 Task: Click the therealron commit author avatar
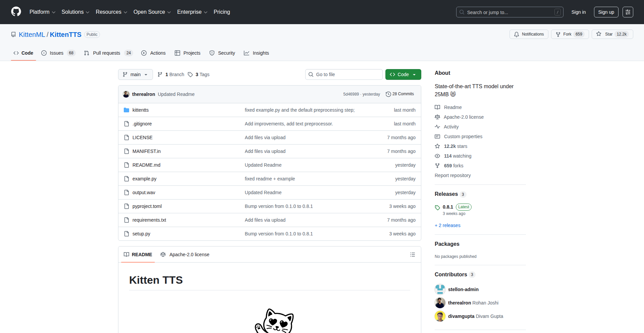(126, 94)
